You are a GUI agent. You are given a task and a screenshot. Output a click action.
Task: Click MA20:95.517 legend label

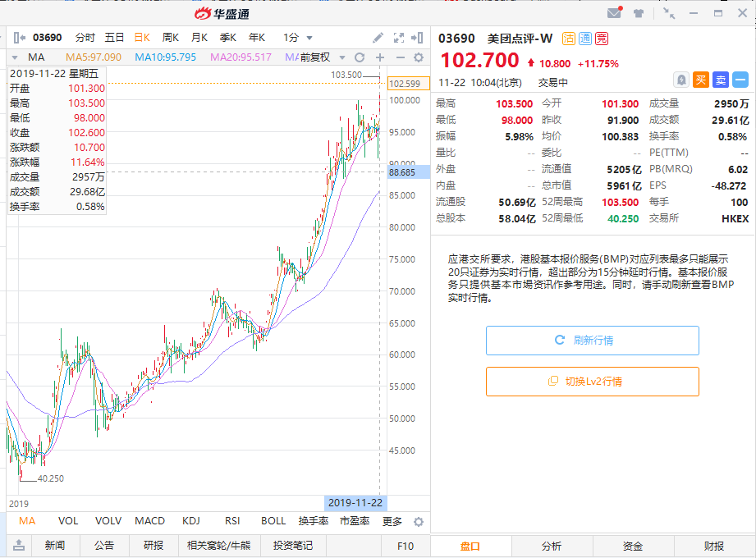pos(241,57)
